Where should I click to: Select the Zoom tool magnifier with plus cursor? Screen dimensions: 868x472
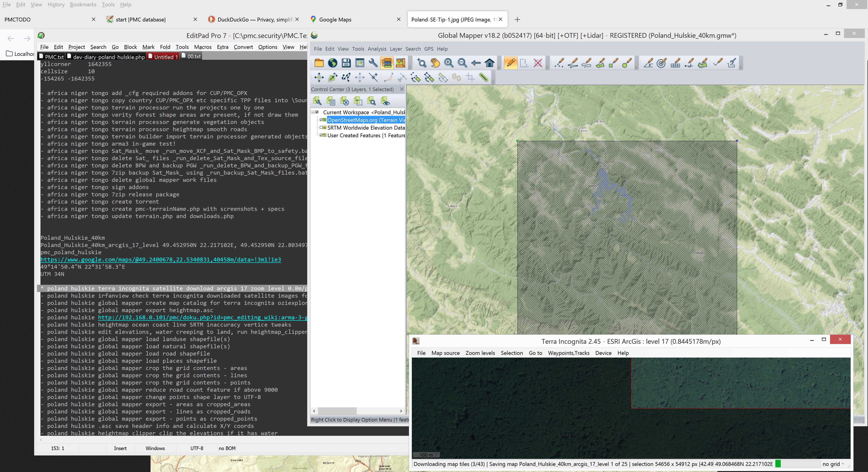(422, 63)
